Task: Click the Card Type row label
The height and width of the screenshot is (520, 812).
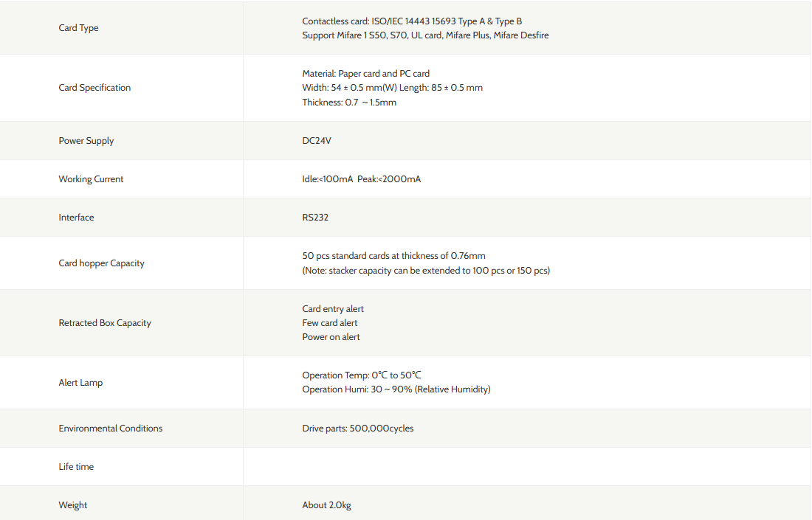Action: pos(78,28)
